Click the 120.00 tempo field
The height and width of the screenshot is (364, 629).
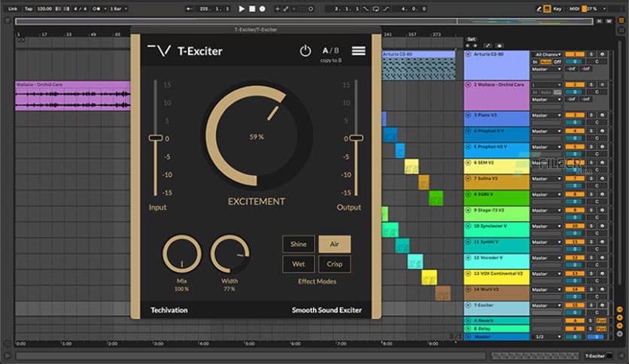[44, 8]
